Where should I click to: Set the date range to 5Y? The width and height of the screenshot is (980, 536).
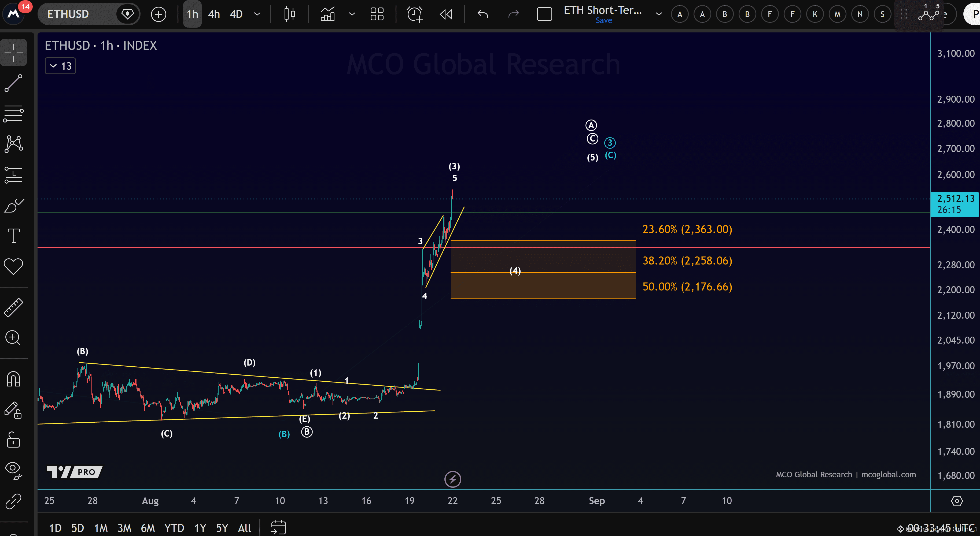click(x=222, y=528)
